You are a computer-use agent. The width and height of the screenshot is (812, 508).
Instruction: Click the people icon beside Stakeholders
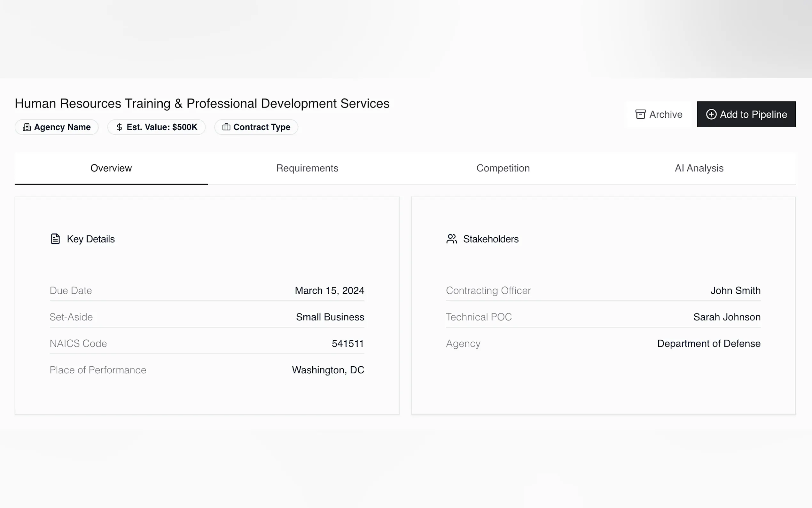(x=451, y=239)
